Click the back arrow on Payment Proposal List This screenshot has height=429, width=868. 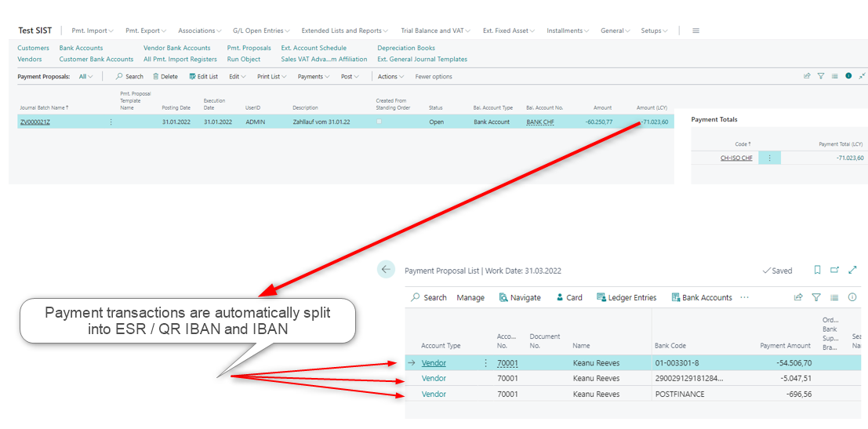[x=386, y=270]
